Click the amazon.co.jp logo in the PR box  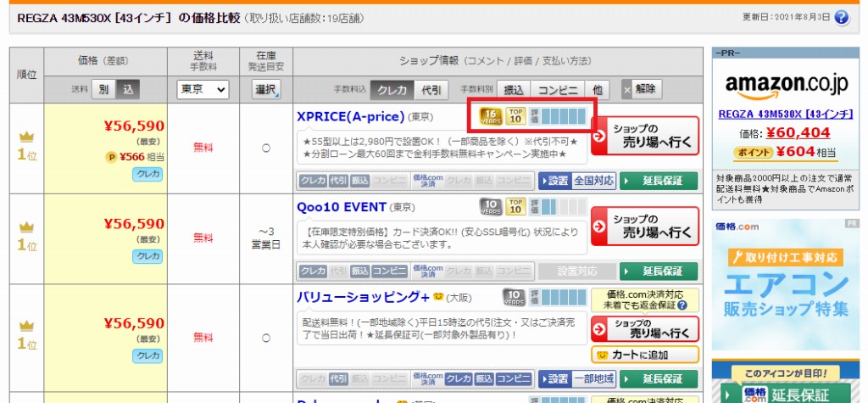tap(786, 85)
